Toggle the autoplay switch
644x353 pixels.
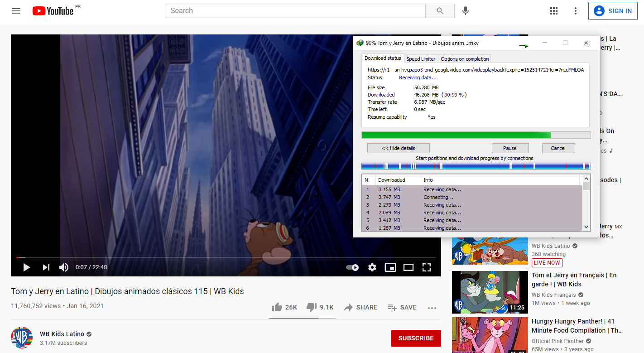tap(352, 267)
